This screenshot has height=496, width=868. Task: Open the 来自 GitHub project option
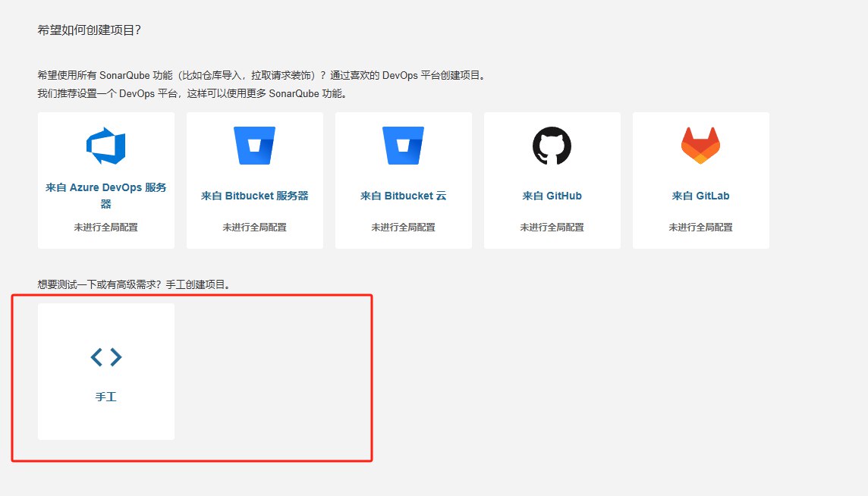pos(552,196)
